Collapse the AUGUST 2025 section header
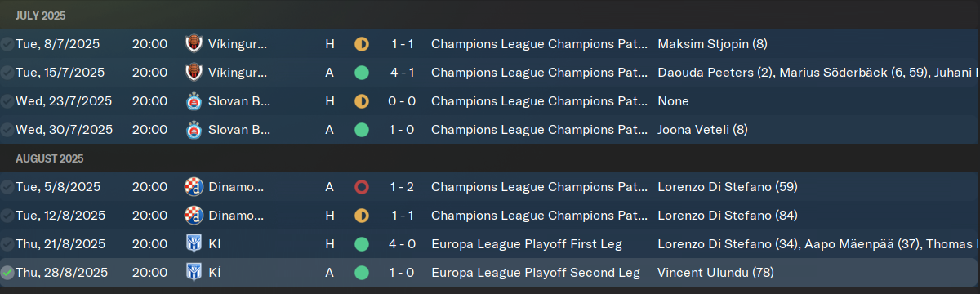Screen dimensions: 980x294 (49, 158)
